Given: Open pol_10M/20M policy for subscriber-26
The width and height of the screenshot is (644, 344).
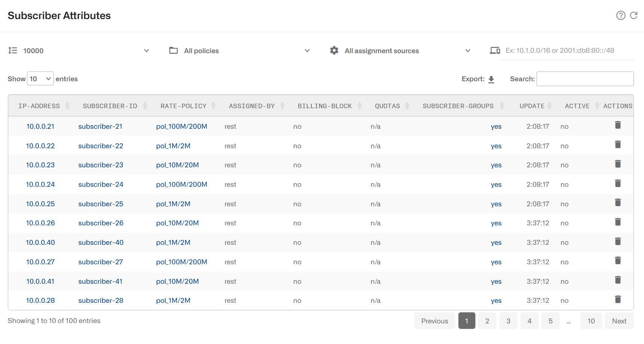Looking at the screenshot, I should 177,223.
